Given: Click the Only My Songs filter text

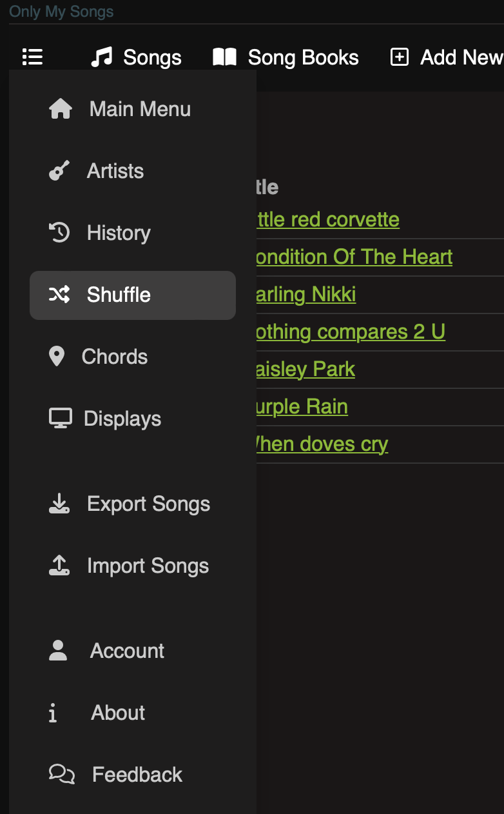Looking at the screenshot, I should click(x=61, y=12).
